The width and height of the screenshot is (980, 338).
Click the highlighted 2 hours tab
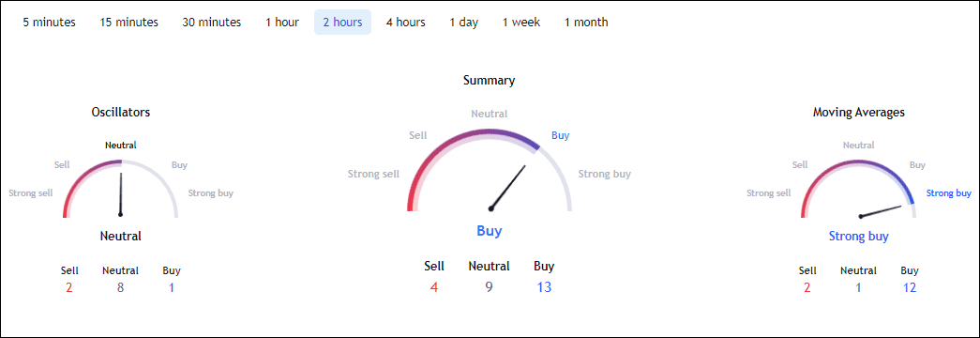tap(342, 23)
